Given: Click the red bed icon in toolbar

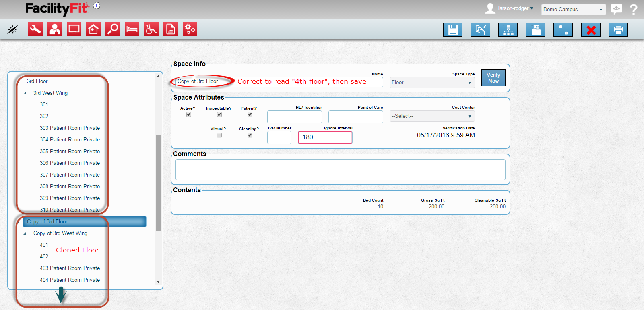Looking at the screenshot, I should coord(132,29).
